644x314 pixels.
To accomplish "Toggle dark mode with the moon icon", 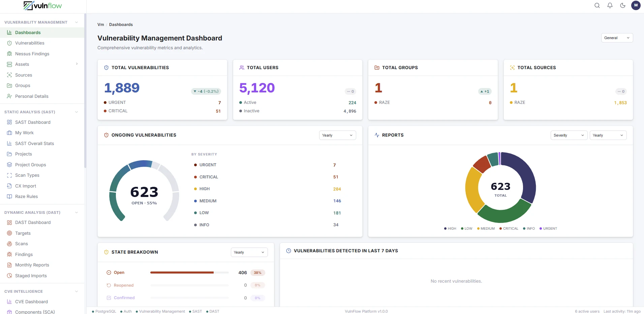I will [623, 5].
